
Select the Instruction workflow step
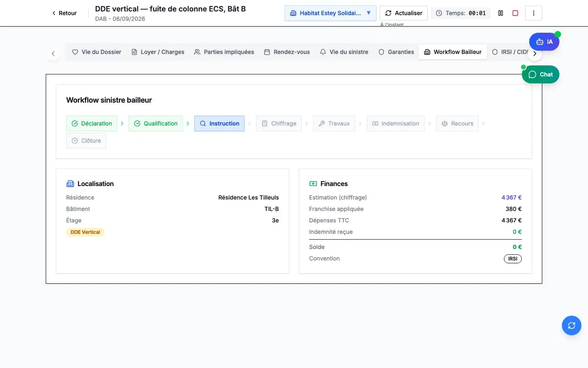click(x=219, y=123)
